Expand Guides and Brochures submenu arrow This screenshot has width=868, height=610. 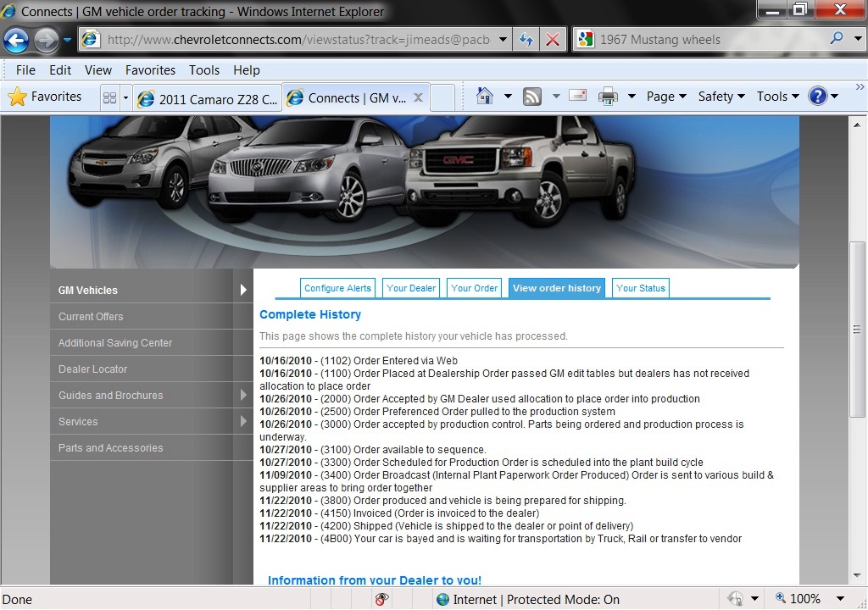243,395
